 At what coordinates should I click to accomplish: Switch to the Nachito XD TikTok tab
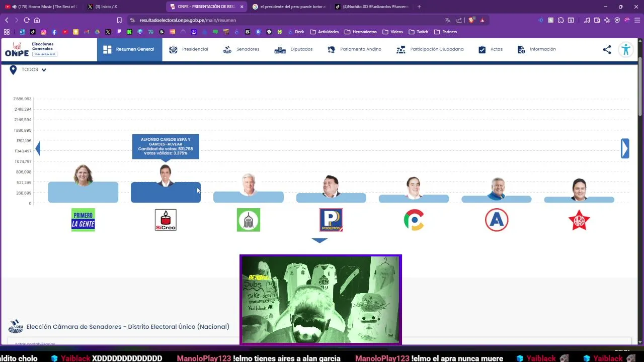(x=372, y=7)
